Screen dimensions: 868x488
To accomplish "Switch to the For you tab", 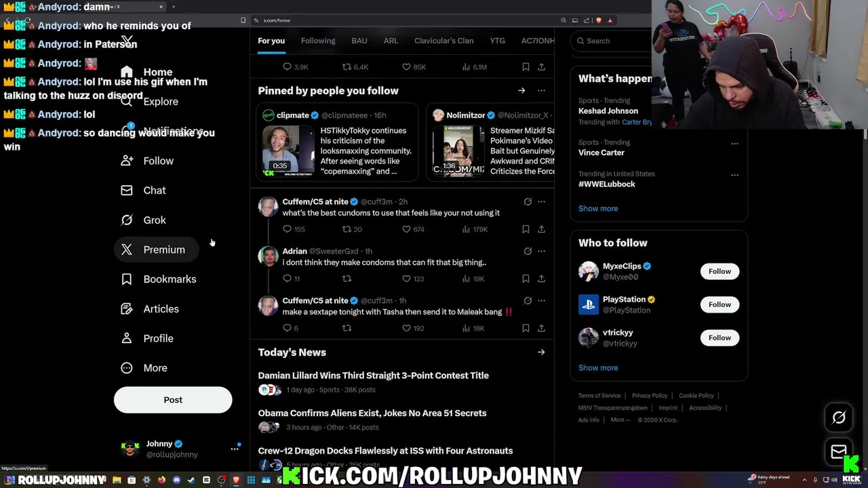I will pyautogui.click(x=271, y=41).
